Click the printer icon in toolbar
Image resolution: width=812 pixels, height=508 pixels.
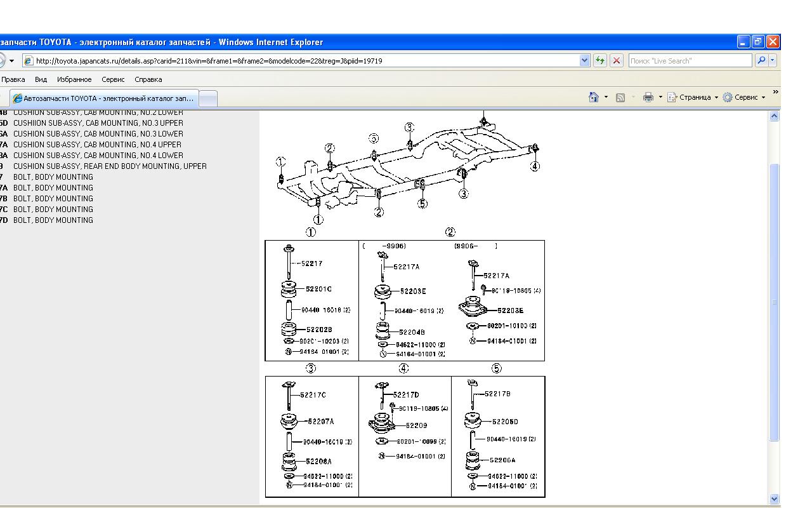[648, 97]
